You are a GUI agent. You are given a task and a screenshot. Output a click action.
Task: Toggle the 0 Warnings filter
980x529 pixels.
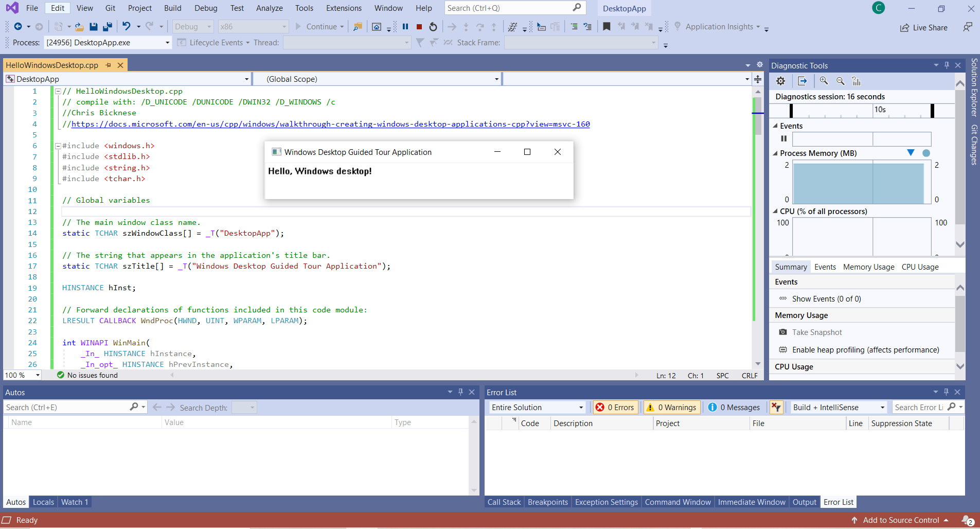point(671,407)
